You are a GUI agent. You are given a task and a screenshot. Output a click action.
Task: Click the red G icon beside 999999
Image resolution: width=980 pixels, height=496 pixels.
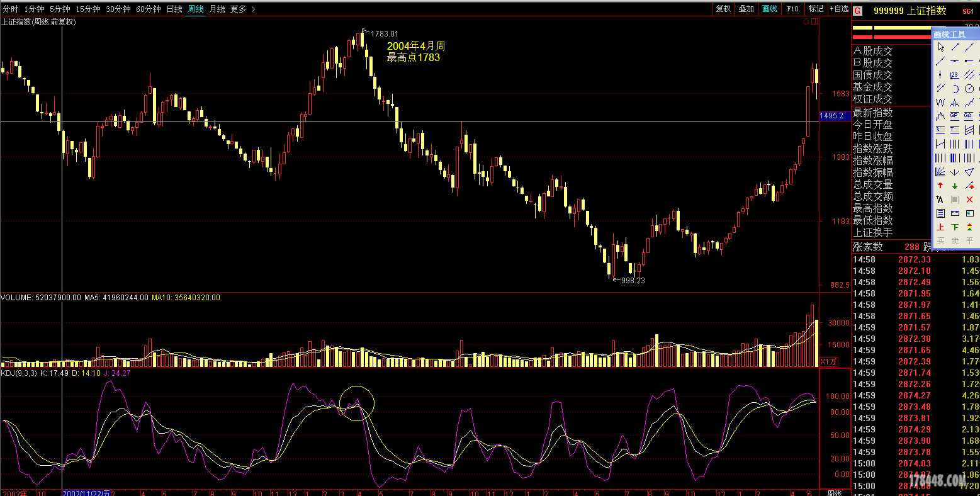coord(857,11)
